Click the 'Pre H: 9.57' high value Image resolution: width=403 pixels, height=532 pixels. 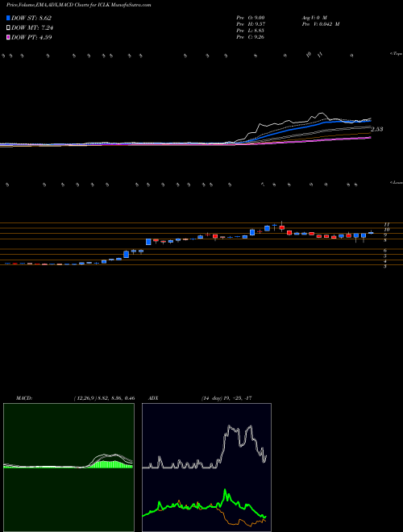[251, 24]
